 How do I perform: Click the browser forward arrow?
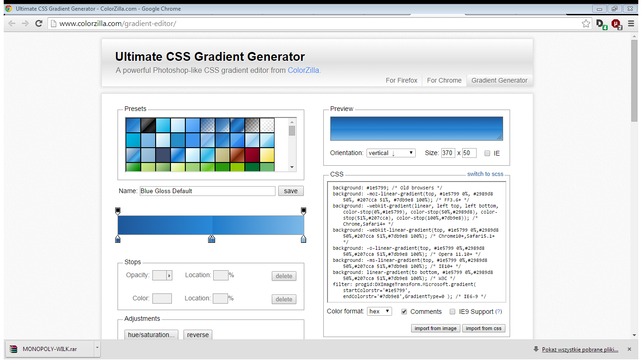(x=25, y=23)
